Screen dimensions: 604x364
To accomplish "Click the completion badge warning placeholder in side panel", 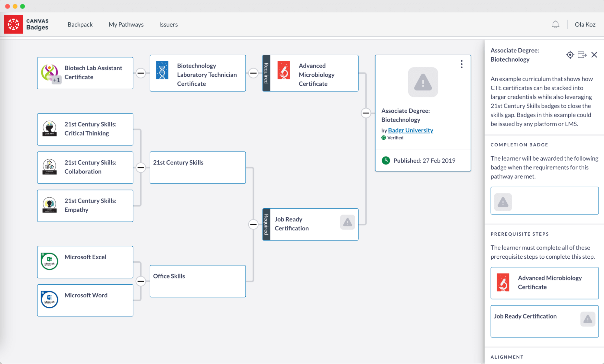I will (503, 202).
